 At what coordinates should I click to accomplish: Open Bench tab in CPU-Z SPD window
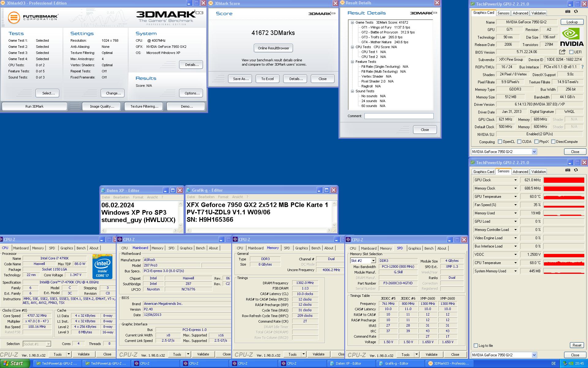pos(429,248)
